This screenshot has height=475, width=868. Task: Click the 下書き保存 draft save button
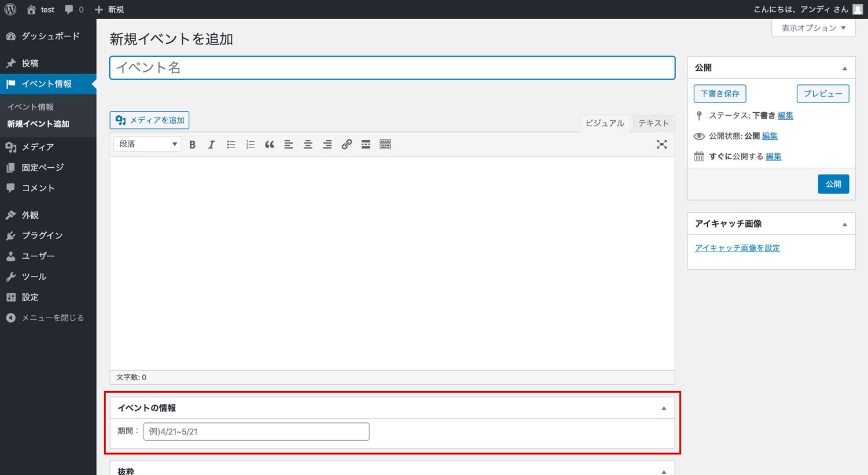point(719,93)
